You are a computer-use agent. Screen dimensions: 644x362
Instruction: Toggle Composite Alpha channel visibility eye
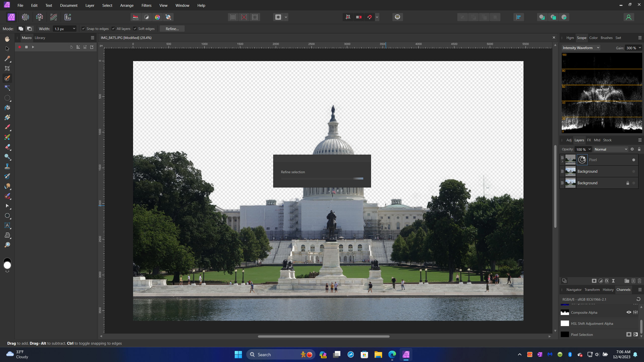tap(629, 312)
